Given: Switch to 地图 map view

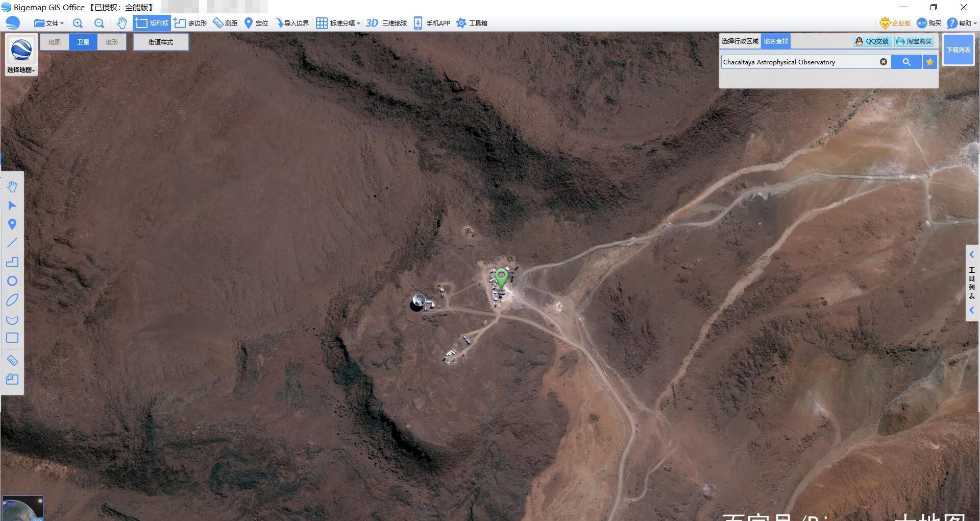Looking at the screenshot, I should click(x=55, y=42).
